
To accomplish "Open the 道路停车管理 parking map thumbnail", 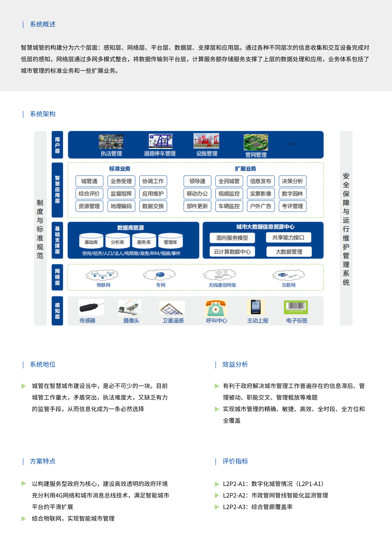I will tap(160, 141).
